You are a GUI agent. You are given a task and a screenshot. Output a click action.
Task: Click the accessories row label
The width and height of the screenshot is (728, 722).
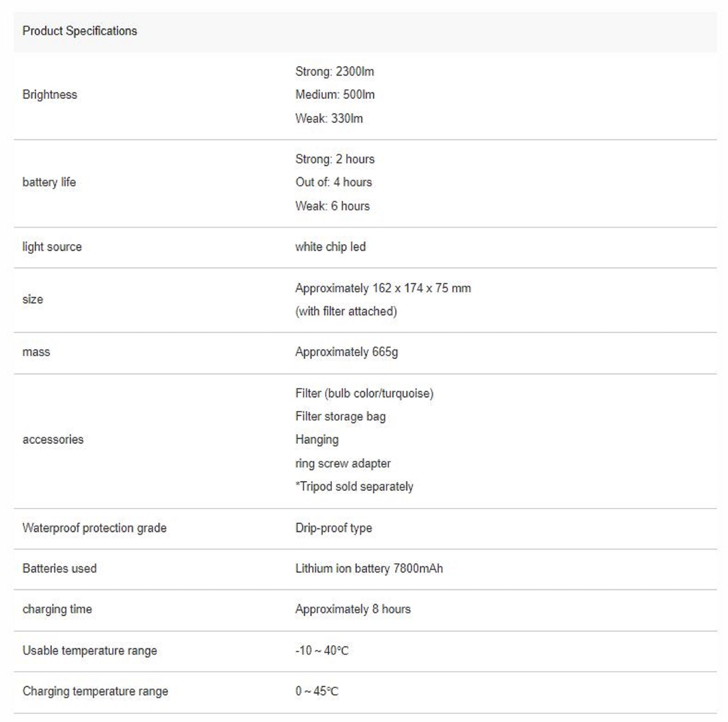[x=53, y=440]
